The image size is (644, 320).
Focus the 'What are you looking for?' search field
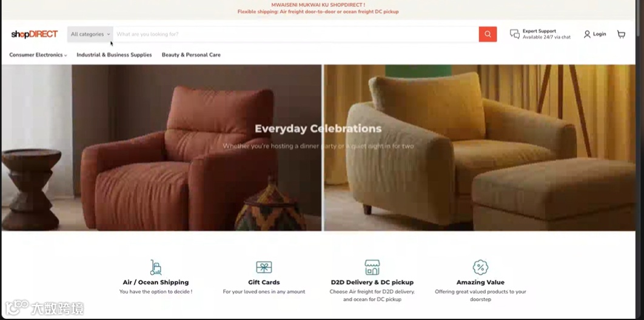click(296, 34)
